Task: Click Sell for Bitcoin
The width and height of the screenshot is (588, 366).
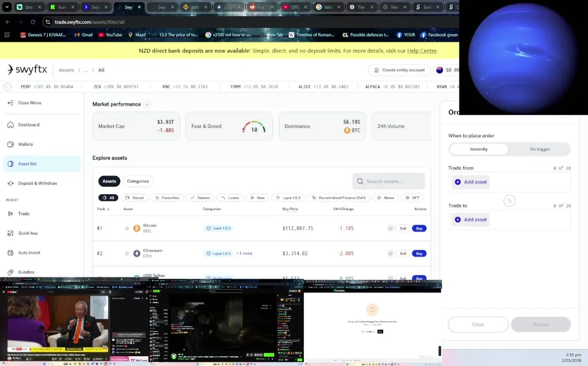Action: (x=403, y=228)
